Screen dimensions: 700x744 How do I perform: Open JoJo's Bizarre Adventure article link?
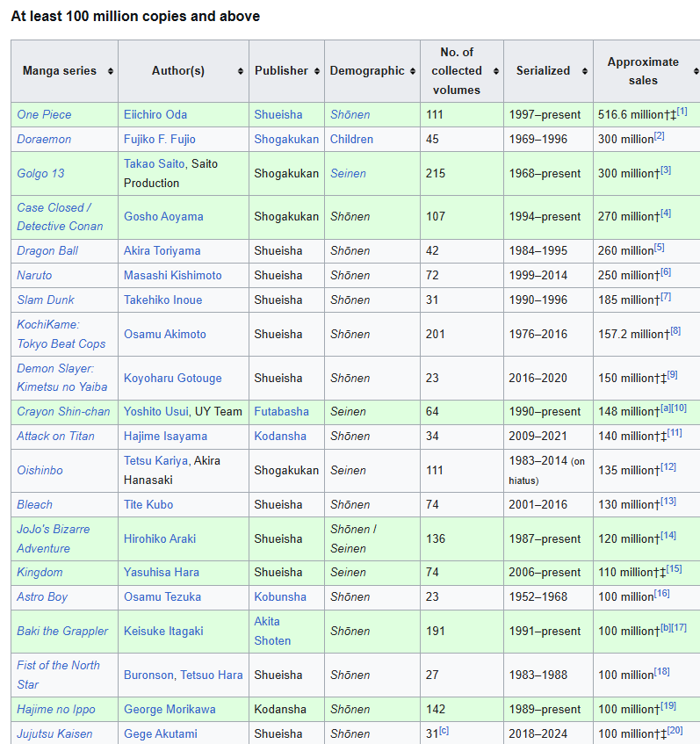coord(54,539)
